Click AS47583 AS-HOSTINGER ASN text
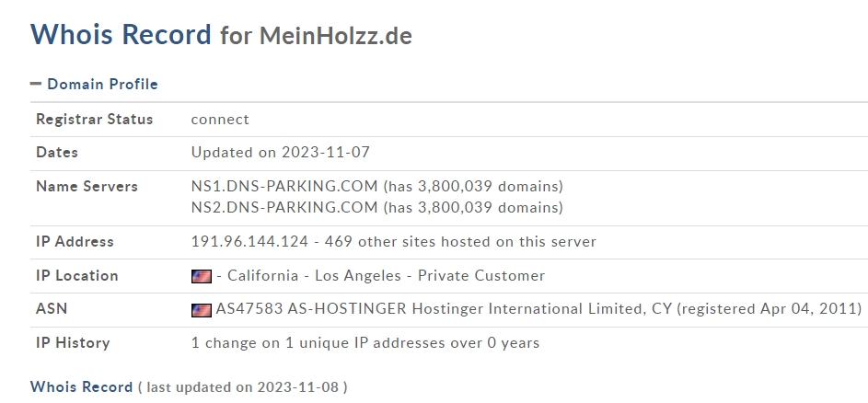Screen dimensions: 868x403 [311, 309]
